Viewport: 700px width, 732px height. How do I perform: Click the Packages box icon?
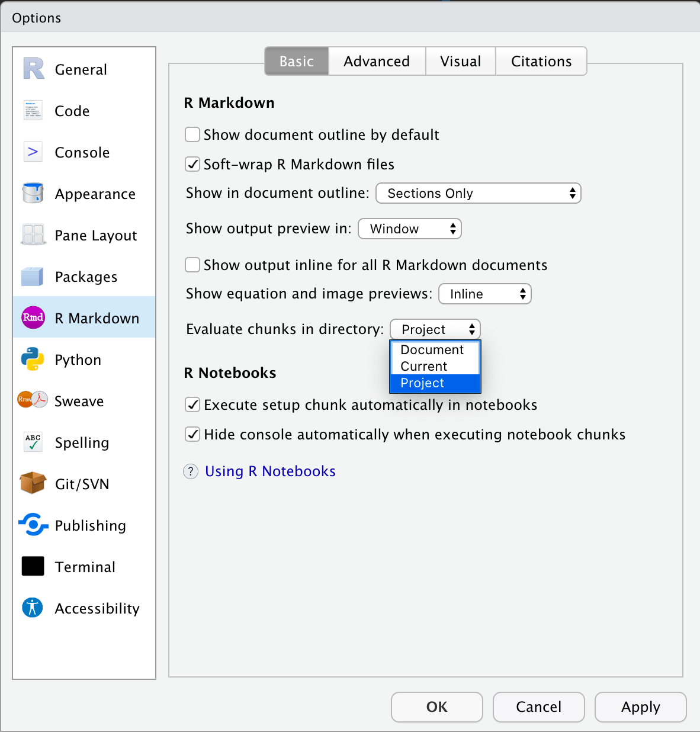[33, 276]
